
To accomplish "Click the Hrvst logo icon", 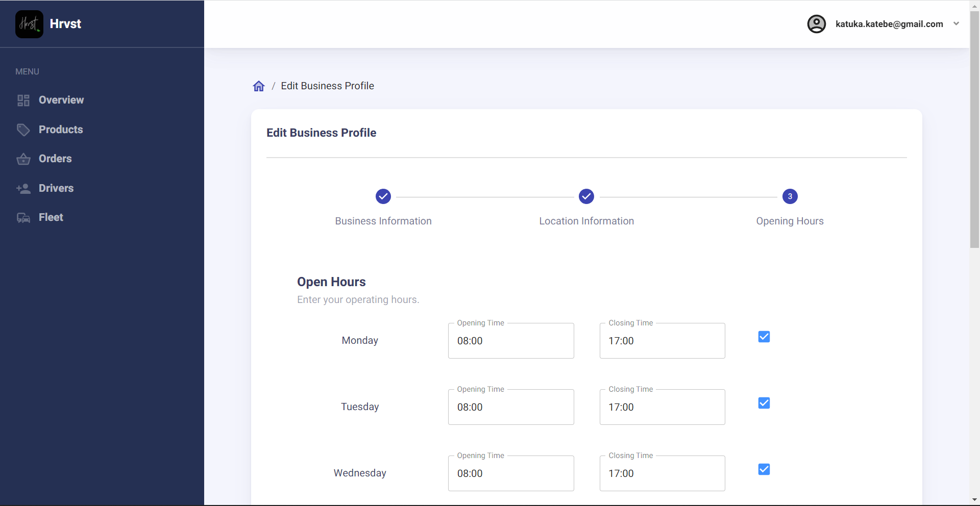I will click(x=29, y=24).
